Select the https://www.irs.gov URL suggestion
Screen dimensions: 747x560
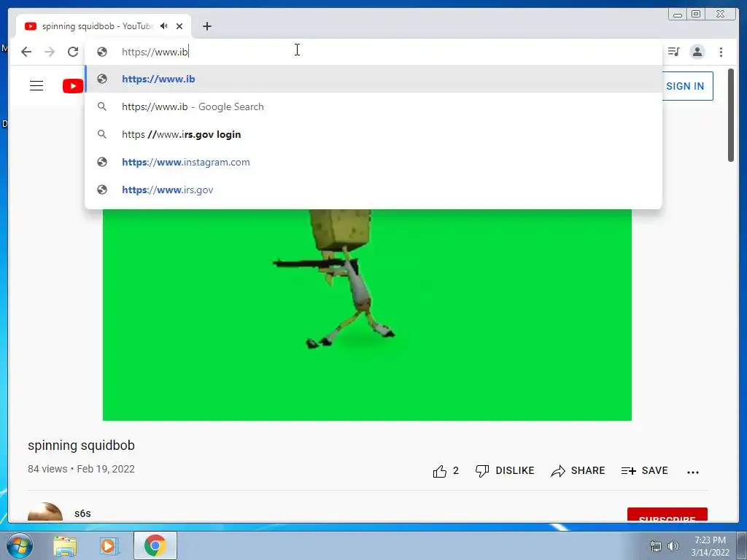point(373,190)
